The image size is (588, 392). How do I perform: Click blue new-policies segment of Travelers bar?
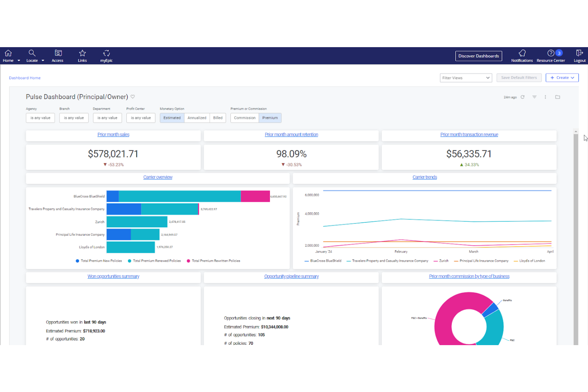pyautogui.click(x=124, y=209)
